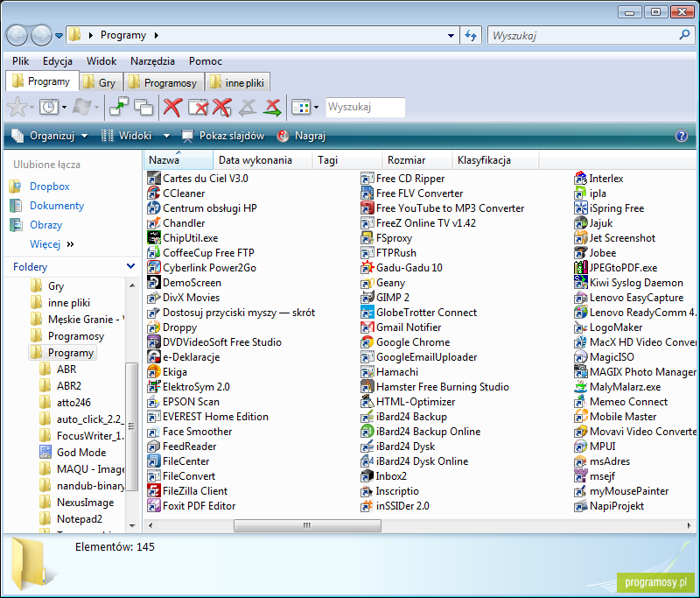700x598 pixels.
Task: Open the dropdown arrow next to Widoki
Action: [166, 136]
